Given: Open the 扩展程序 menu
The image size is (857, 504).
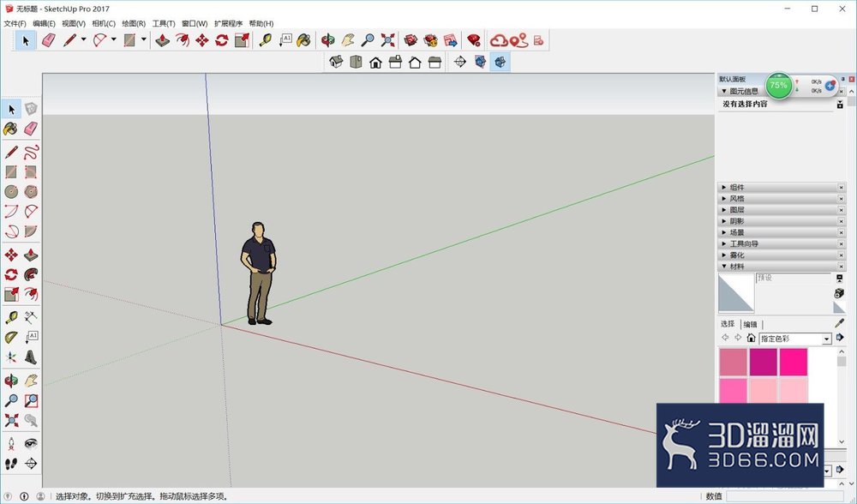Looking at the screenshot, I should click(228, 23).
